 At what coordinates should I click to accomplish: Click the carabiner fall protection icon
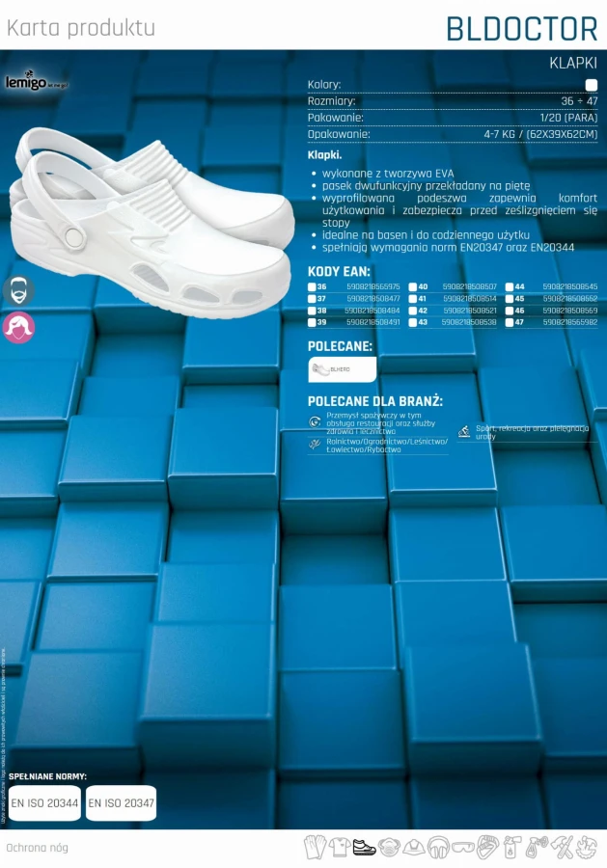(488, 848)
